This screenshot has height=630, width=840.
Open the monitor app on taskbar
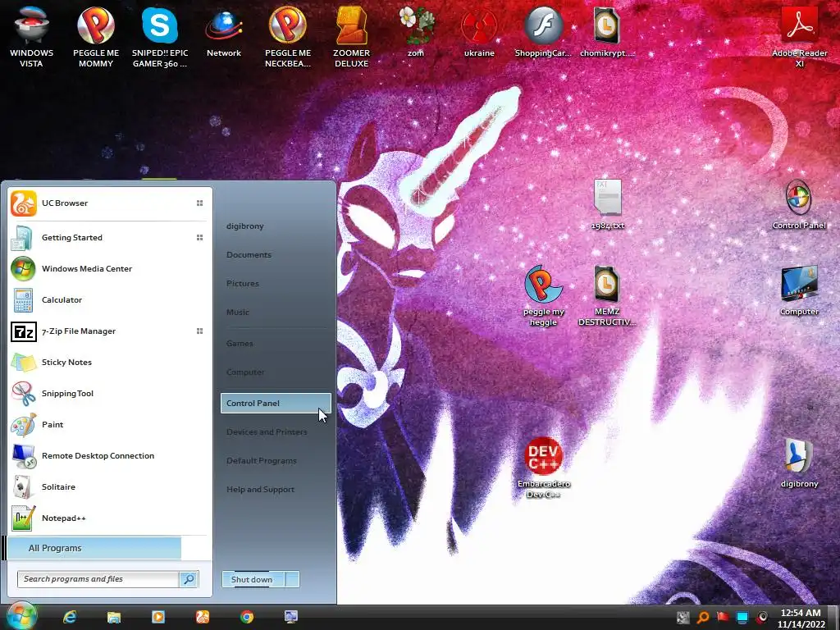click(x=291, y=617)
